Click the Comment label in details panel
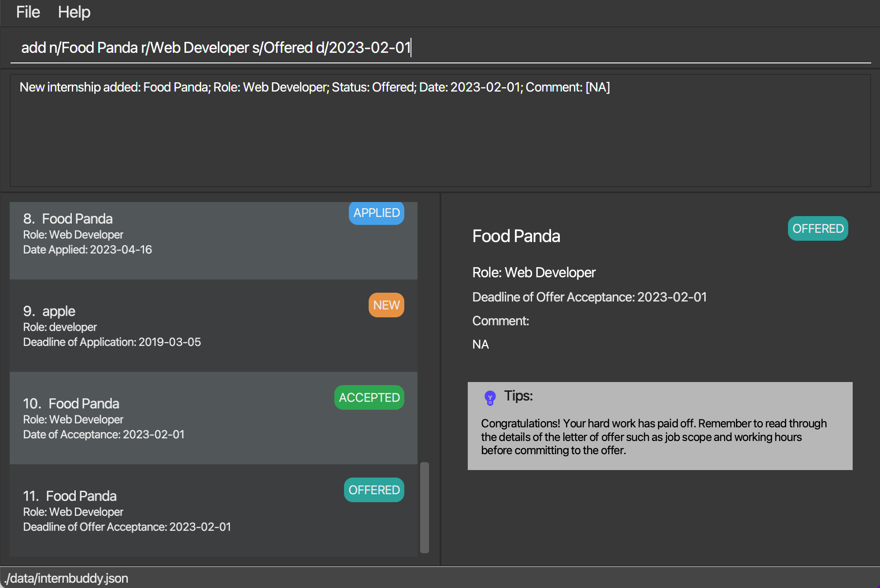This screenshot has height=588, width=880. (501, 321)
